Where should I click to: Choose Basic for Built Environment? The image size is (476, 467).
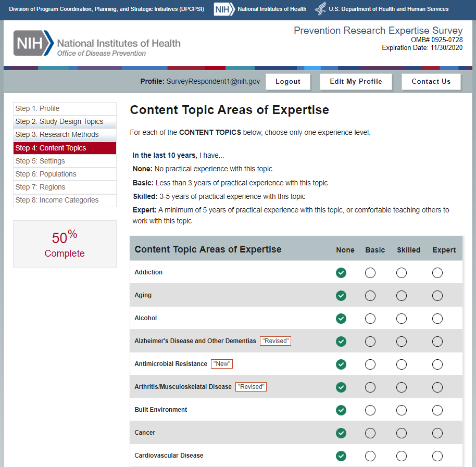tap(370, 410)
